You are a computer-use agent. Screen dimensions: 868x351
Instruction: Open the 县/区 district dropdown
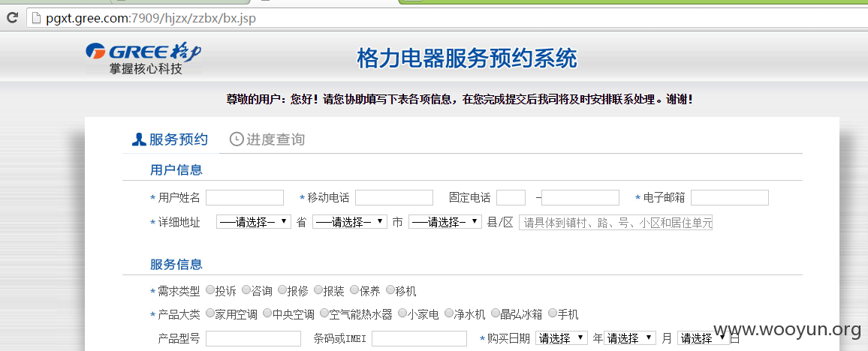(x=445, y=222)
